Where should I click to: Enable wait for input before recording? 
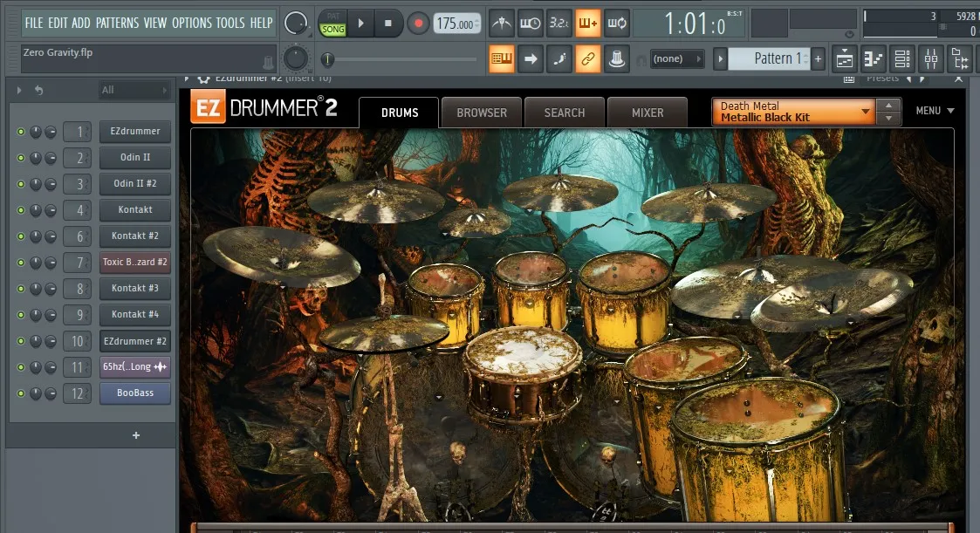tap(531, 24)
